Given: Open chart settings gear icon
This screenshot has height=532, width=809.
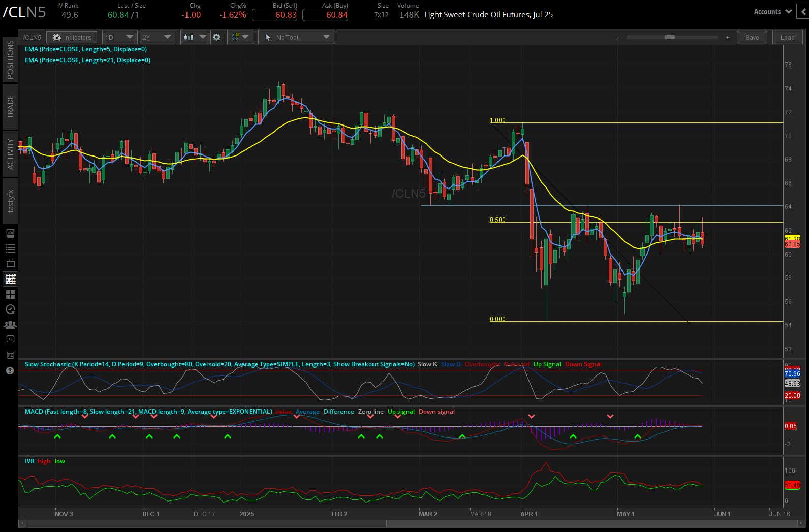Looking at the screenshot, I should coord(216,37).
